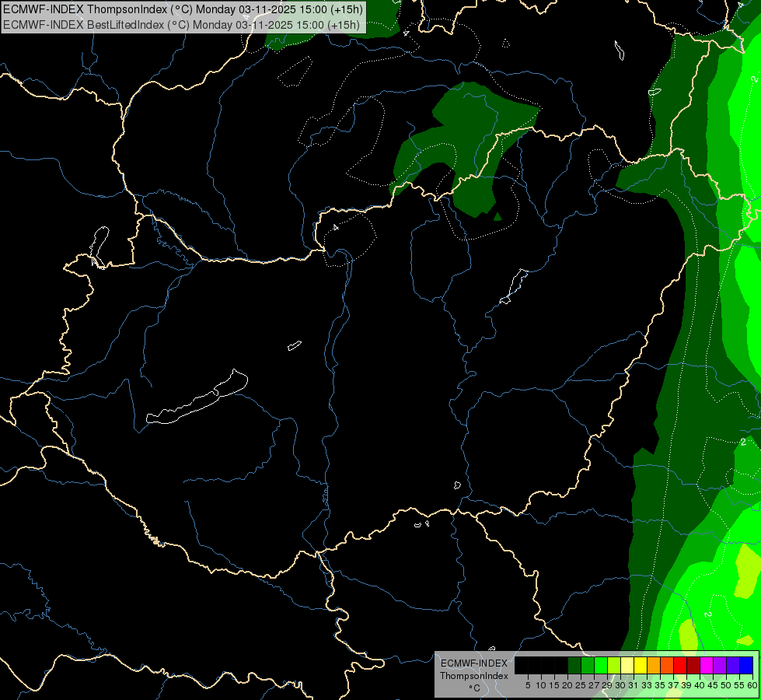
Task: Select the dark red 39-40 legend swatch
Action: click(x=693, y=665)
